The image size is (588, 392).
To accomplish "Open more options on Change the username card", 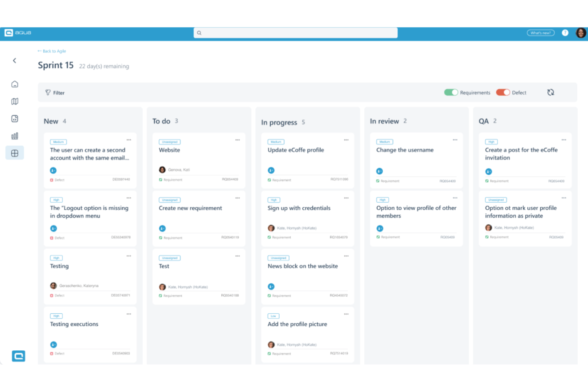I will click(455, 140).
